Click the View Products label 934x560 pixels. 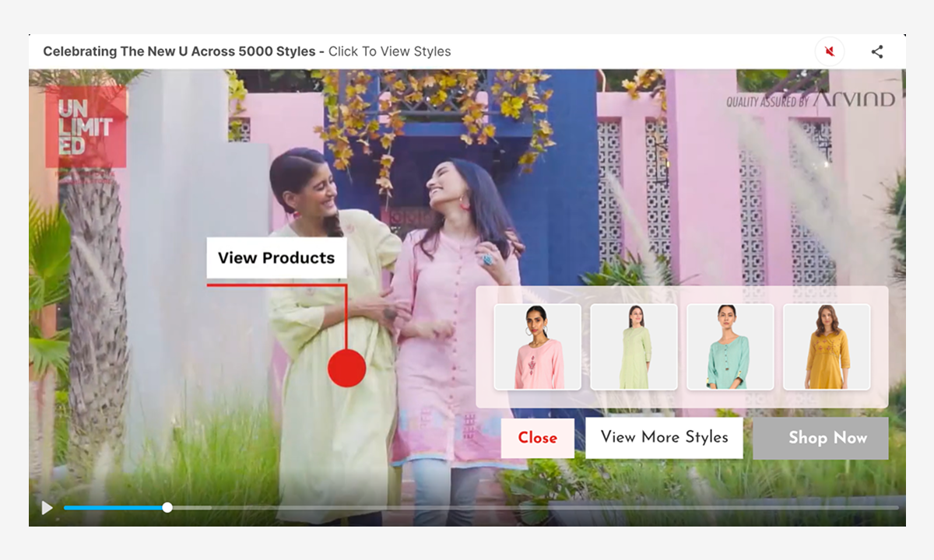pyautogui.click(x=276, y=258)
